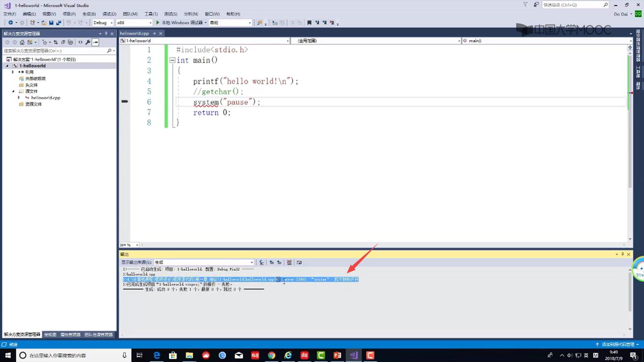This screenshot has height=362, width=644.
Task: Open the output source 生成 dropdown
Action: [204, 263]
